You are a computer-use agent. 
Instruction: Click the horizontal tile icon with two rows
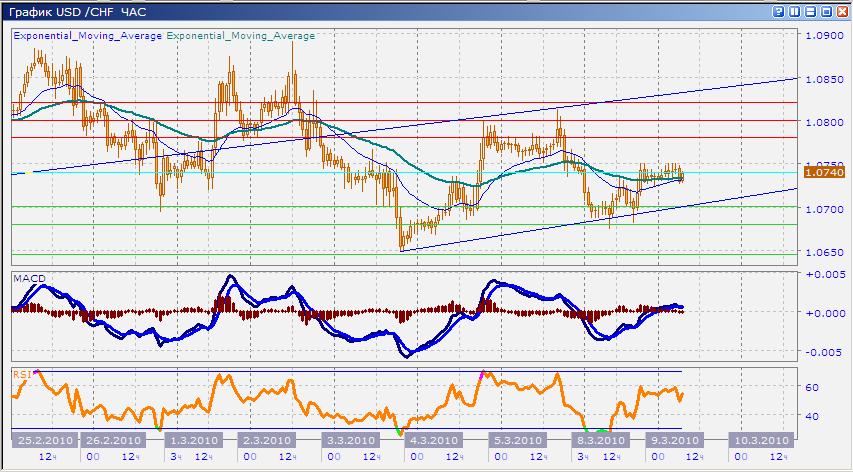click(811, 11)
